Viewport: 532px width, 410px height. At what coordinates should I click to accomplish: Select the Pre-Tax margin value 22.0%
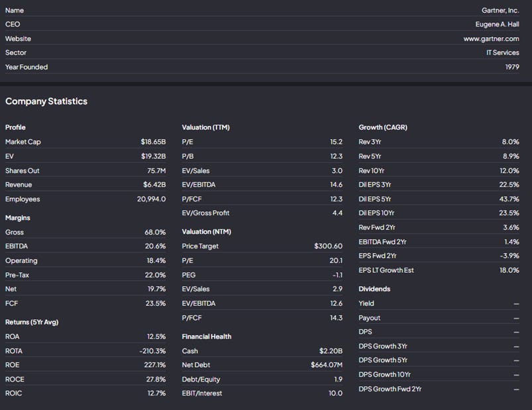156,275
